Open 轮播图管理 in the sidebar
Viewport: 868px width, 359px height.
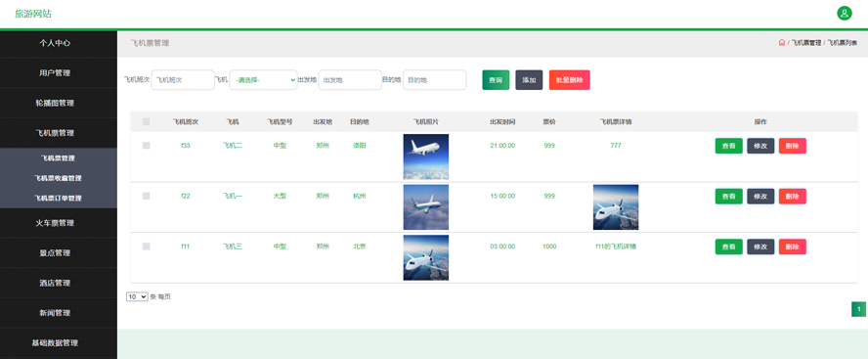[x=55, y=103]
